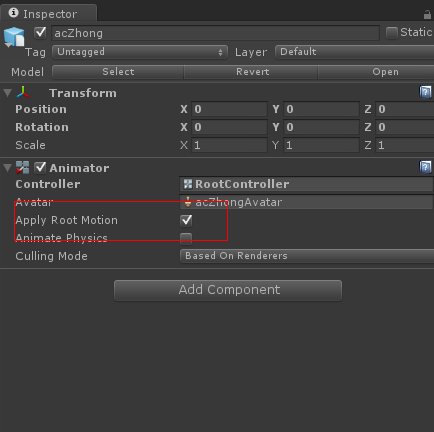Click the Animator component title

pos(79,168)
